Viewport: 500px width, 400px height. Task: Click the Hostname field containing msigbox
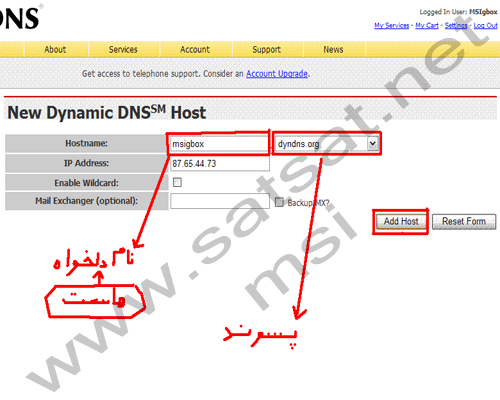[219, 144]
